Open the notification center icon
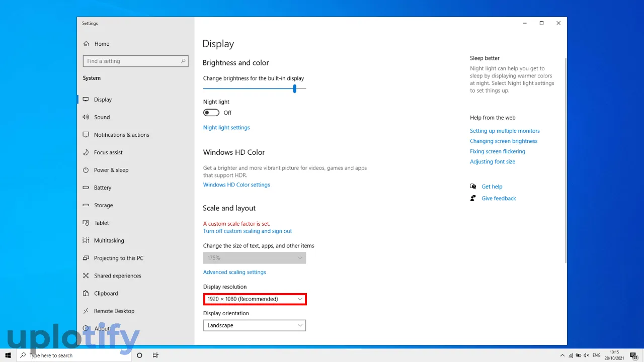 (x=634, y=355)
